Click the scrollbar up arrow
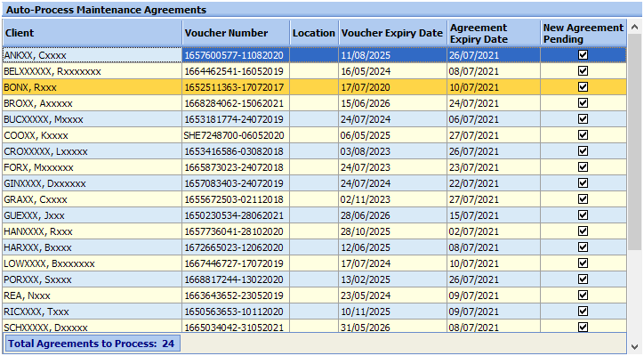Viewport: 644px width, 356px height. click(x=634, y=27)
